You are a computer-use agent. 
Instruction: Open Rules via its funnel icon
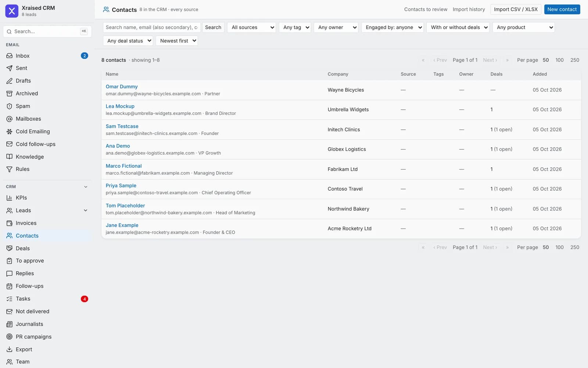[10, 169]
